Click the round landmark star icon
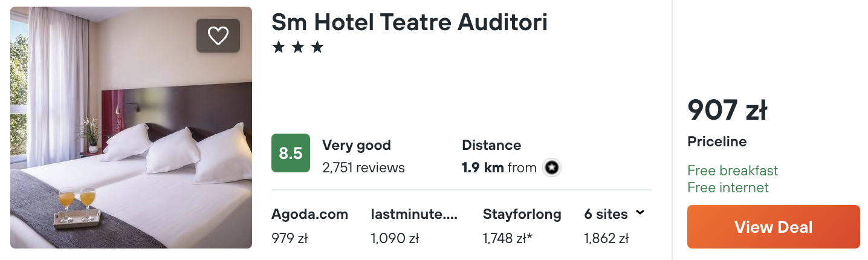Screen dimensions: 868x260 pos(551,167)
